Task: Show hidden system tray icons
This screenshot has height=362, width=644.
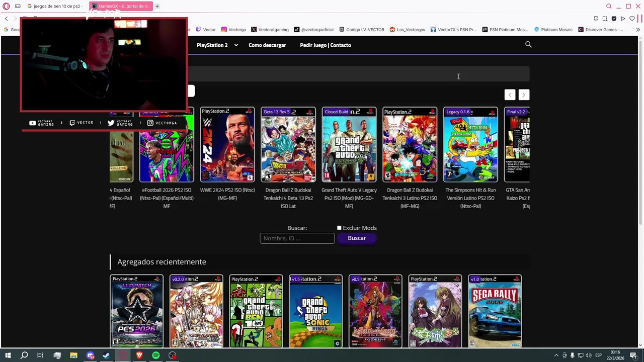Action: click(556, 355)
